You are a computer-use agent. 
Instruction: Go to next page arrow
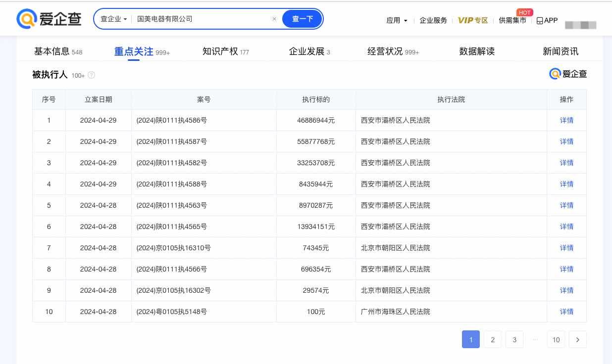tap(578, 339)
